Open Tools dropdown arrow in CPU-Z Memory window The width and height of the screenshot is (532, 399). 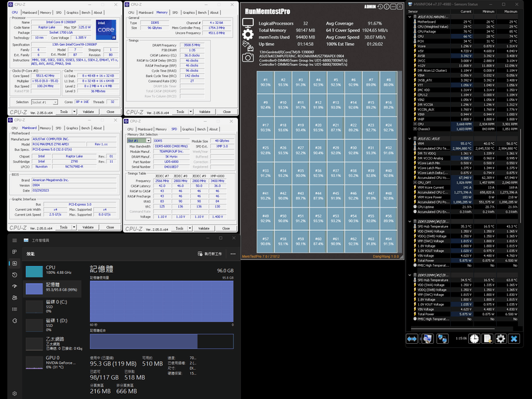[191, 112]
